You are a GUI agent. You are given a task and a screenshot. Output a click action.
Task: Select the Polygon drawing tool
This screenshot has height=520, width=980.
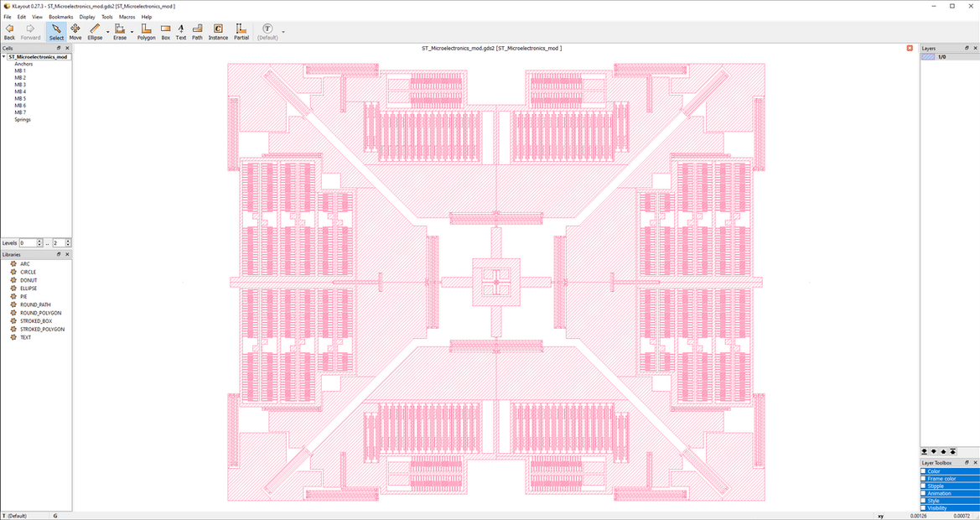(146, 31)
